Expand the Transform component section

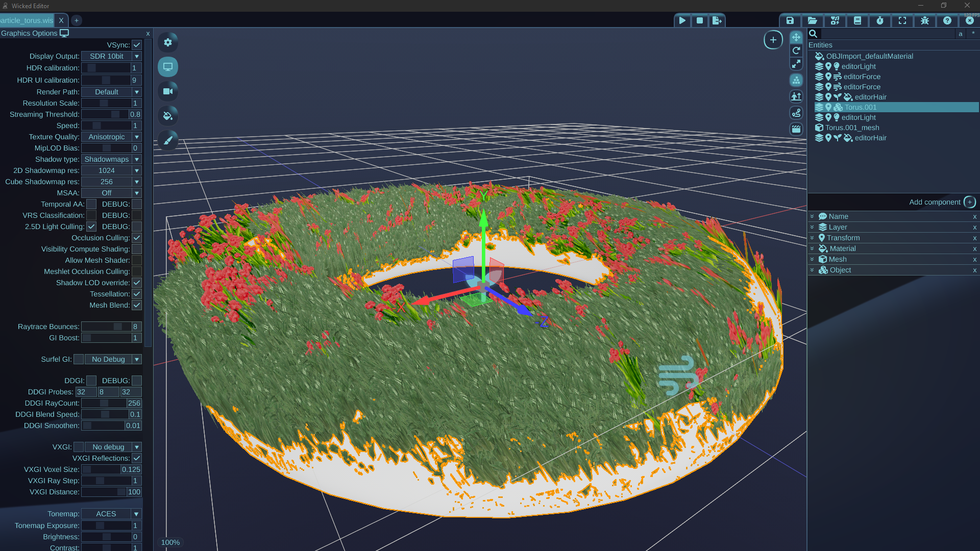tap(812, 238)
